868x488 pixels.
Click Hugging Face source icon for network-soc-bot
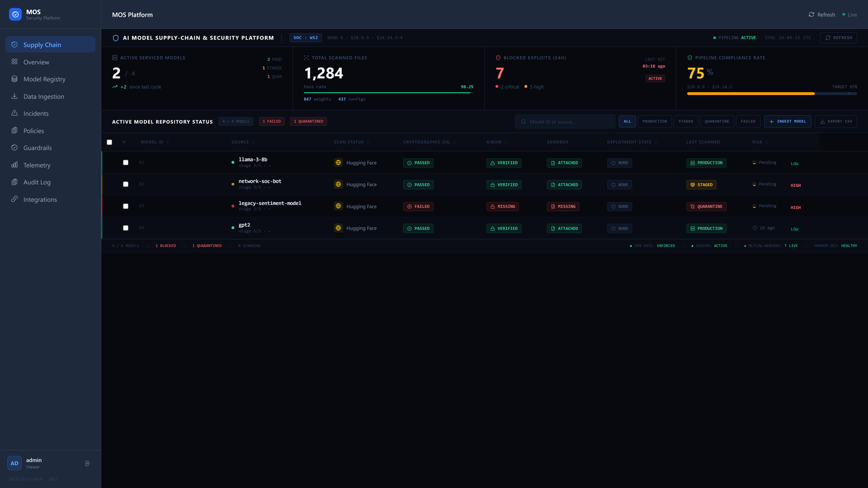pos(339,184)
